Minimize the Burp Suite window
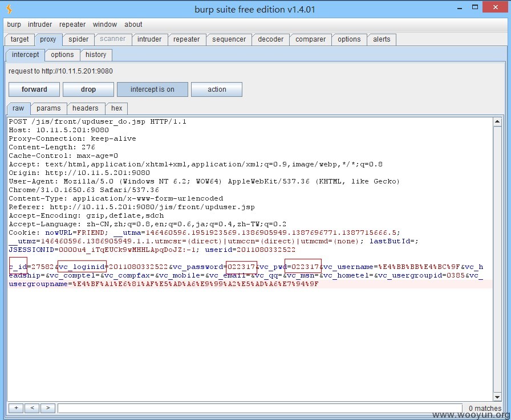Image resolution: width=511 pixels, height=420 pixels. tap(460, 8)
